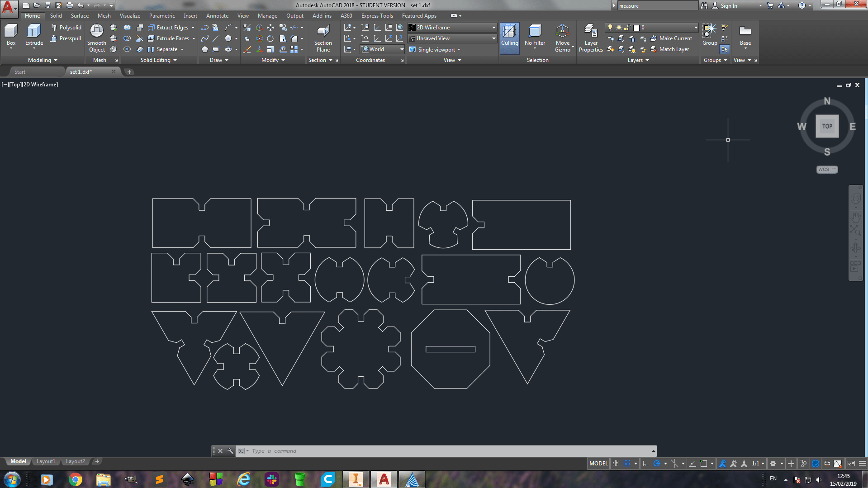The width and height of the screenshot is (868, 488).
Task: Open the Surface ribbon tab
Action: [x=80, y=16]
